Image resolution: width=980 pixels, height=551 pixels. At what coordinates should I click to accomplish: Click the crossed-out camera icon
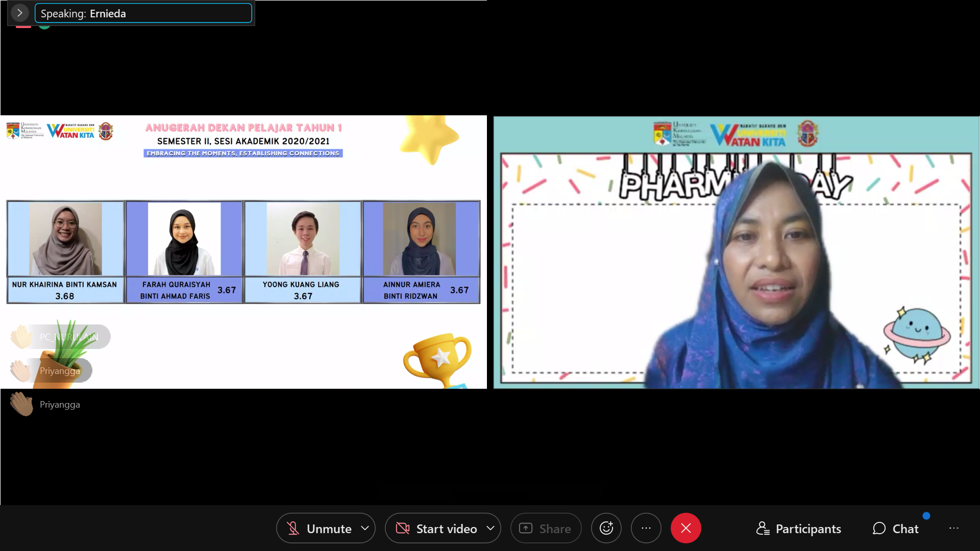(x=403, y=529)
